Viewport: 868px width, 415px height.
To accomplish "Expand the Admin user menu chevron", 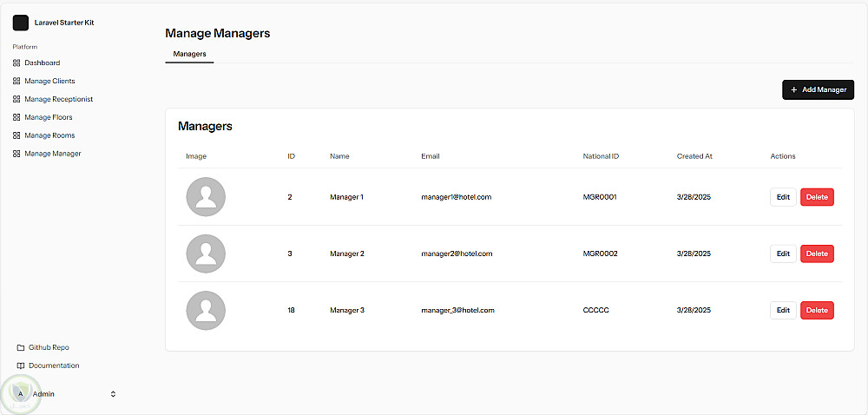I will pos(113,394).
